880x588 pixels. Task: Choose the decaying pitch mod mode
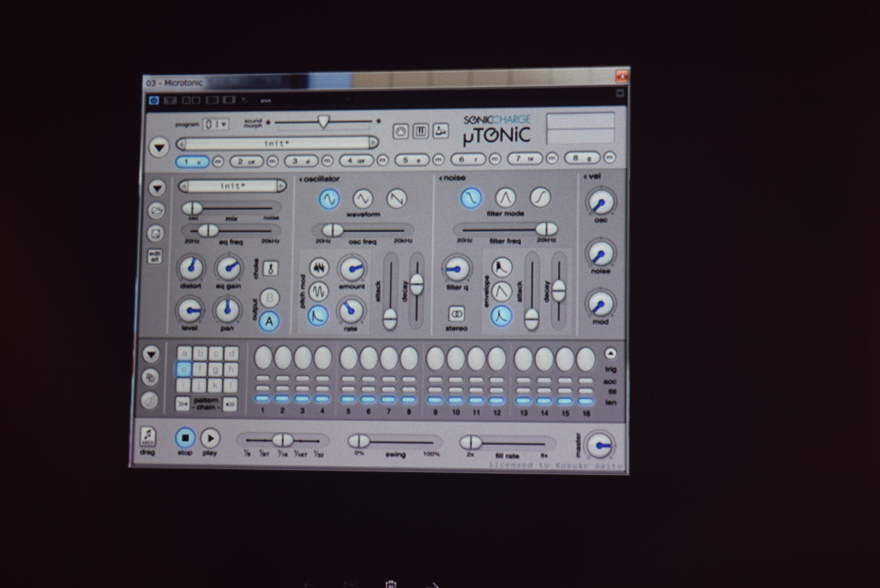pyautogui.click(x=318, y=315)
